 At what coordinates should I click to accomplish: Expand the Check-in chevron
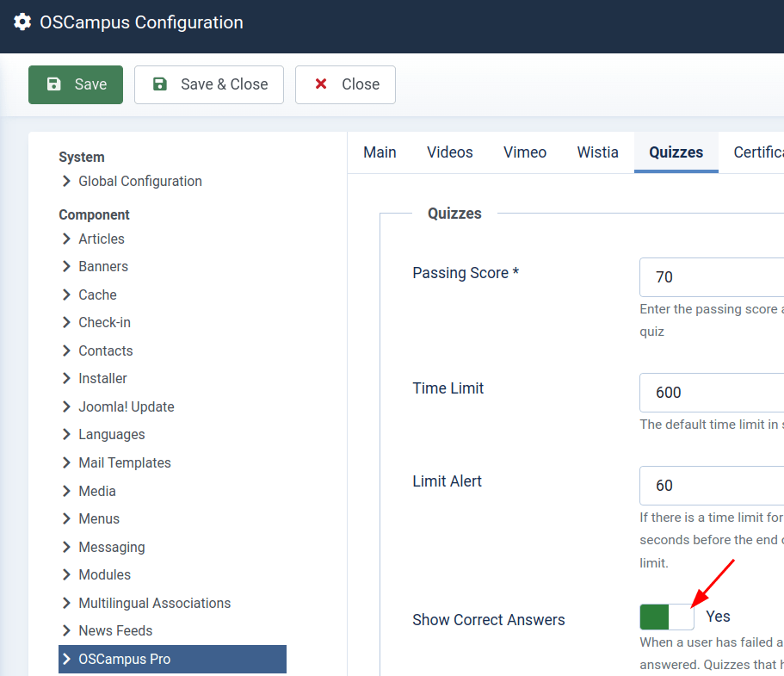(66, 322)
